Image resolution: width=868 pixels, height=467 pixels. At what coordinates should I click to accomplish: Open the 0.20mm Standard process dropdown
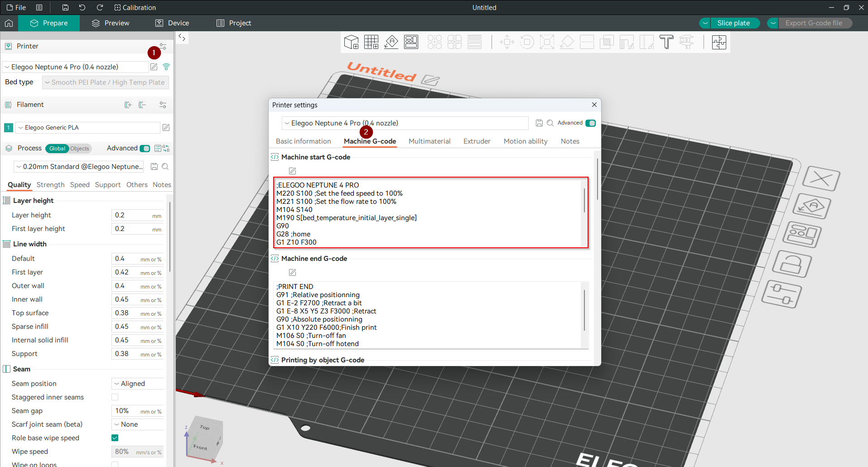[79, 167]
